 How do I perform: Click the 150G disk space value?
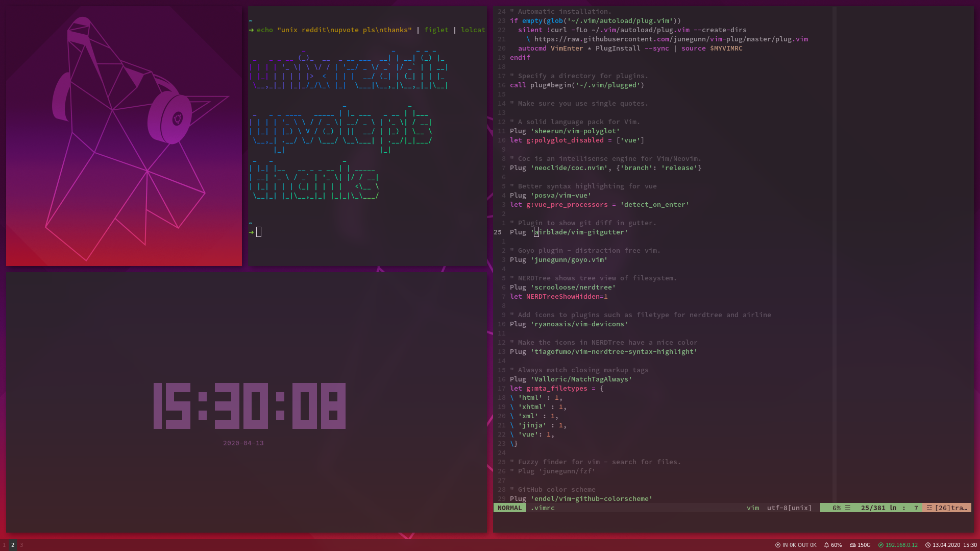tap(864, 545)
